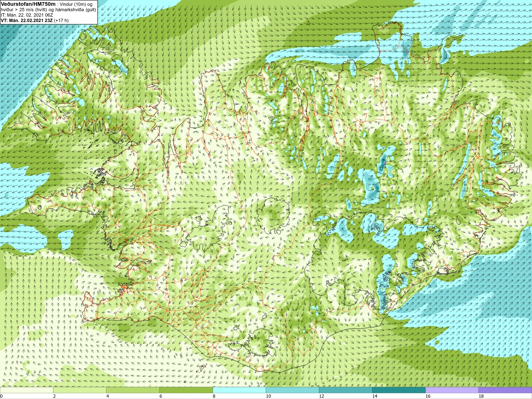The image size is (532, 399).
Task: Click the legend scale label "8"
Action: point(214,396)
